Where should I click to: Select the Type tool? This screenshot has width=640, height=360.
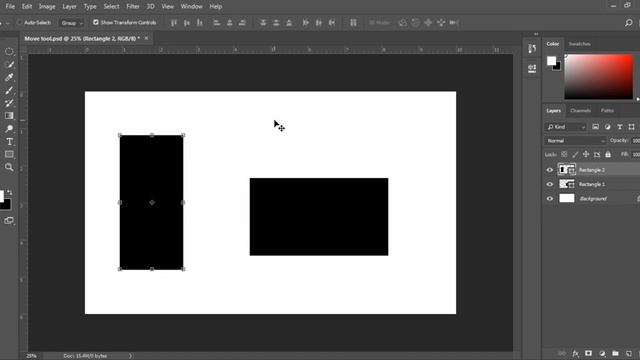(9, 142)
